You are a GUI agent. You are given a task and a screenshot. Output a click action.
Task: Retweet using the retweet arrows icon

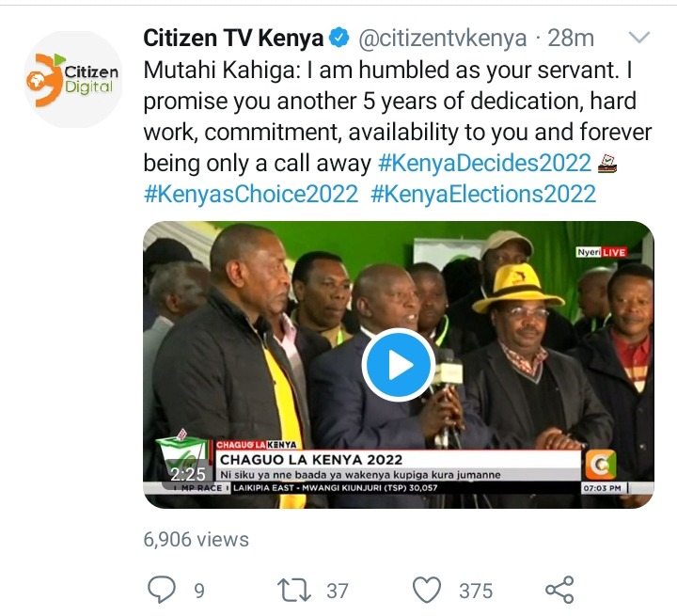[294, 590]
